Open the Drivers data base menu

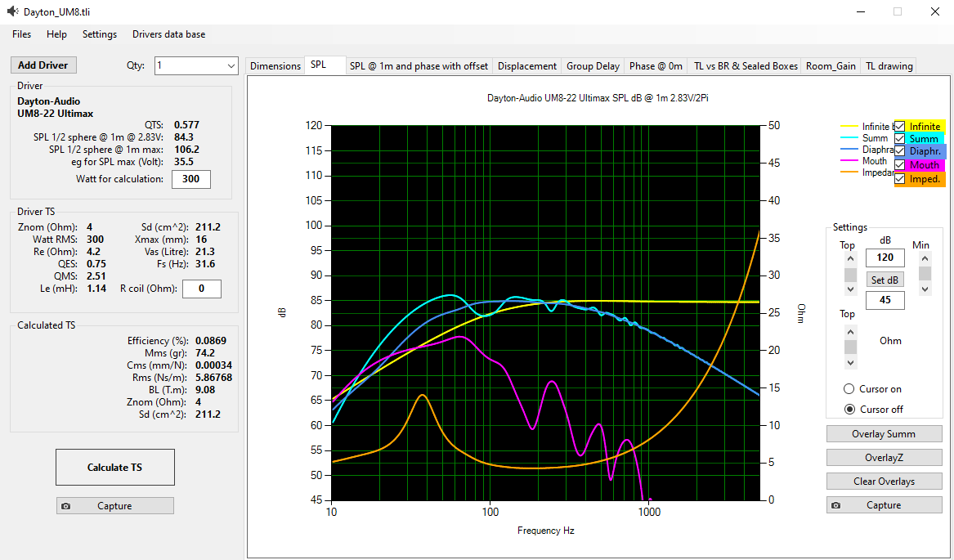pyautogui.click(x=169, y=34)
